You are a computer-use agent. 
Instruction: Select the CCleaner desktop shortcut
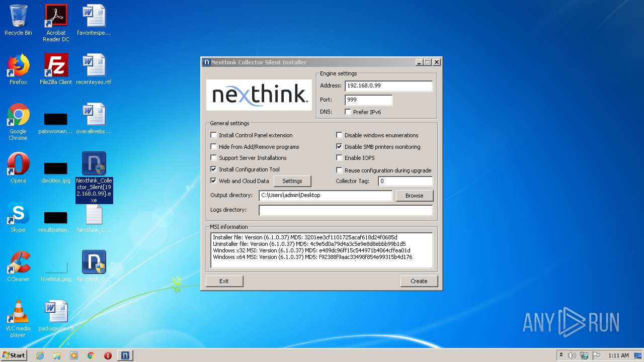(x=18, y=266)
